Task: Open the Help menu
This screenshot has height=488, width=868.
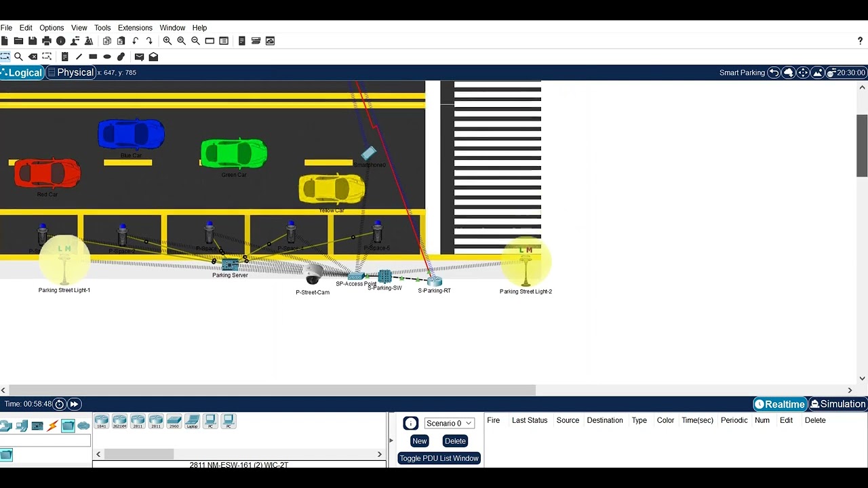Action: [x=199, y=28]
